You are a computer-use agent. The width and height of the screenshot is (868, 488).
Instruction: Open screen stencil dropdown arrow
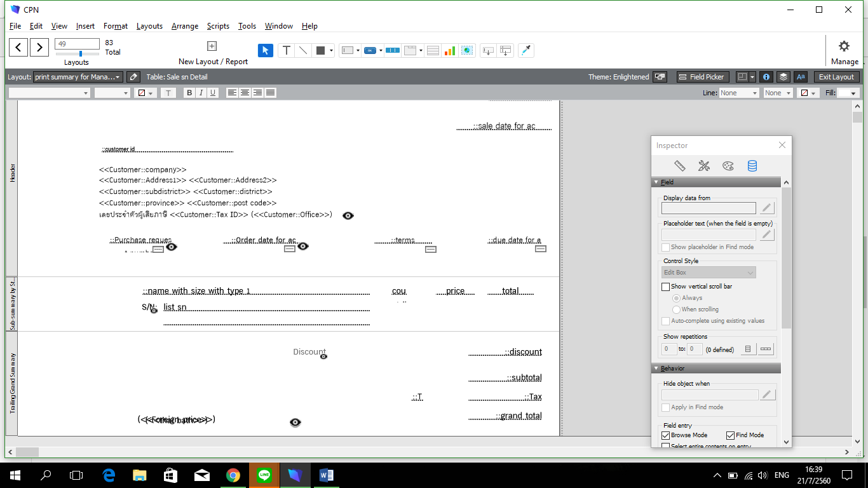point(752,77)
